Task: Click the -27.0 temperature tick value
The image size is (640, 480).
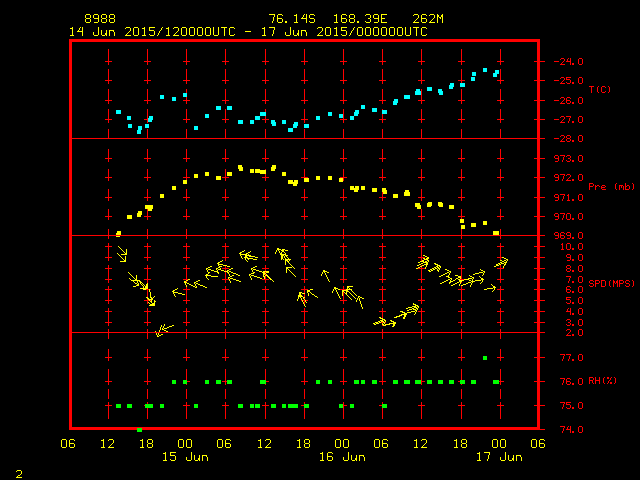Action: click(x=568, y=120)
